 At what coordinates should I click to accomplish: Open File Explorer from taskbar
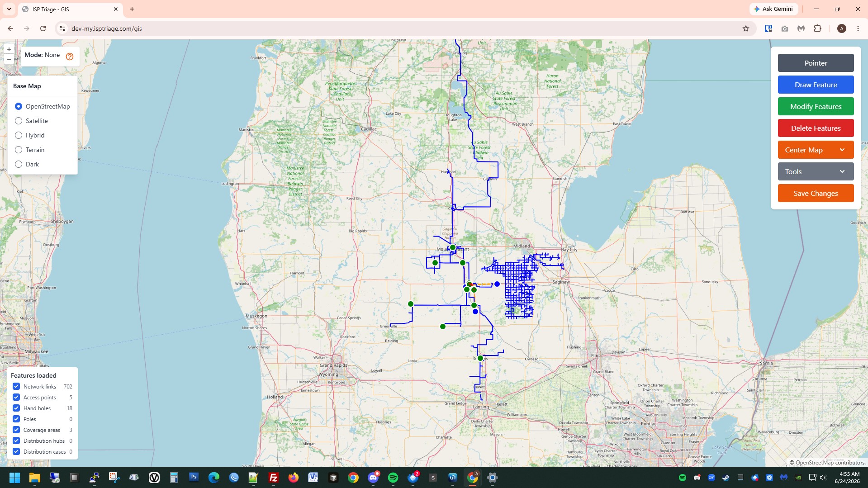coord(35,478)
